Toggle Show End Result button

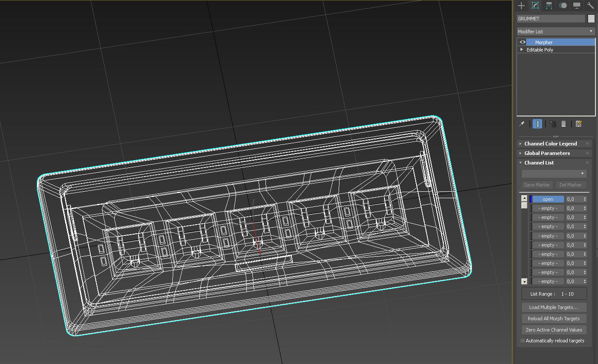coord(537,124)
